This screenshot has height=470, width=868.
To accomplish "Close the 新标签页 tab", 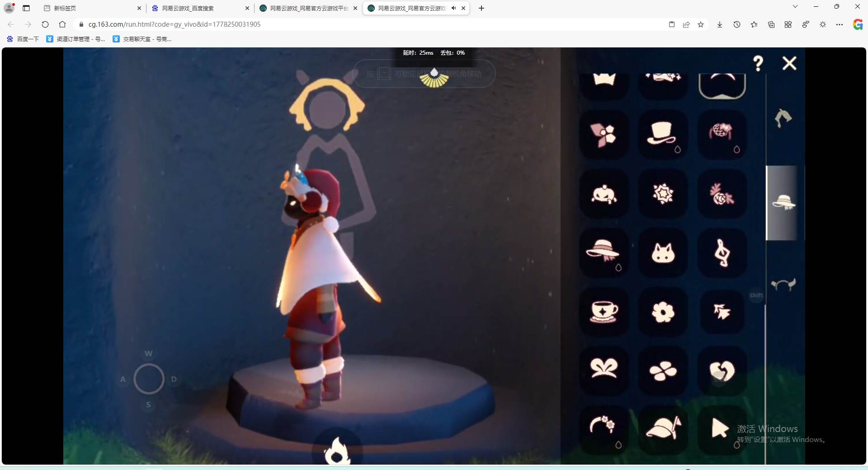I will (139, 8).
